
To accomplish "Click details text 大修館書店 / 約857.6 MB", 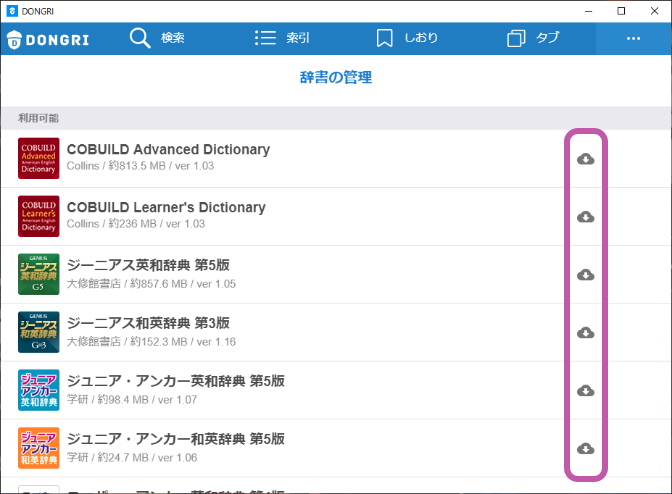I will point(127,284).
